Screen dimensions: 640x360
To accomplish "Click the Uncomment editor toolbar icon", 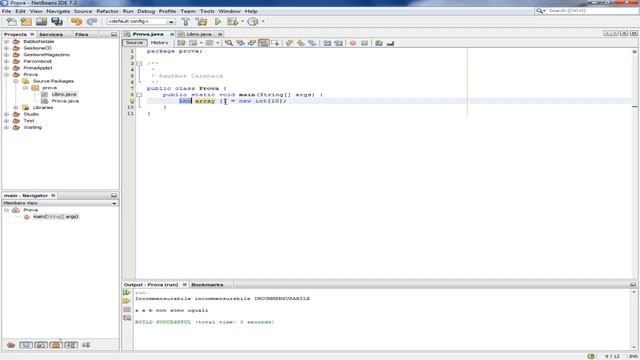I will click(x=391, y=43).
